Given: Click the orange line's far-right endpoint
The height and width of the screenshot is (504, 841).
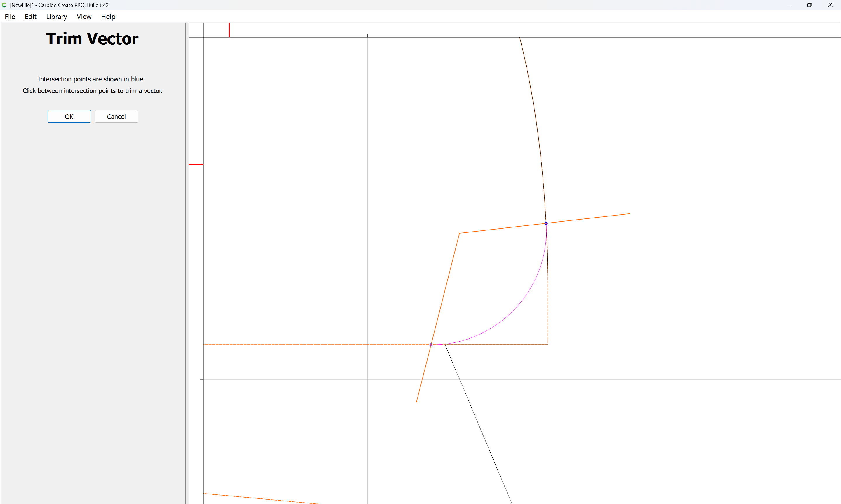Looking at the screenshot, I should click(629, 213).
